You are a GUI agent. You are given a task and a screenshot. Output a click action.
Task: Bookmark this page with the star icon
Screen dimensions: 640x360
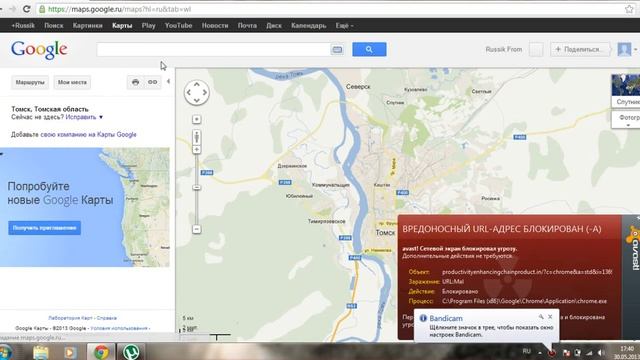click(629, 9)
